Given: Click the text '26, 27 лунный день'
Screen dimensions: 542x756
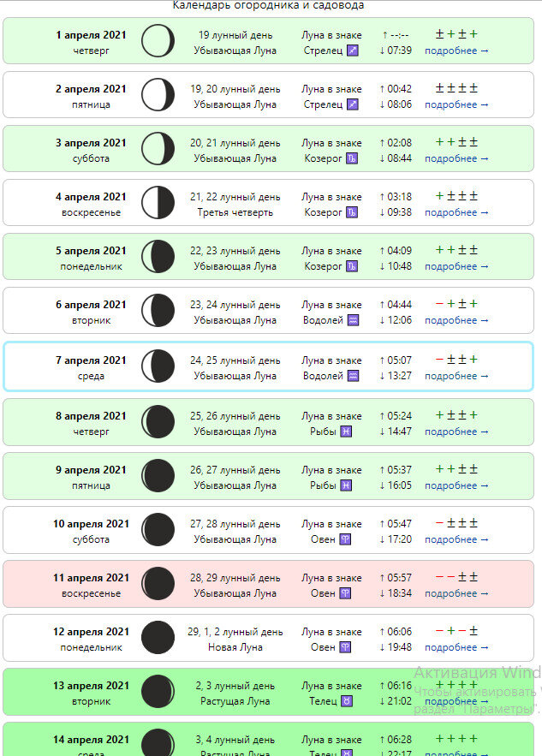Looking at the screenshot, I should click(235, 471).
